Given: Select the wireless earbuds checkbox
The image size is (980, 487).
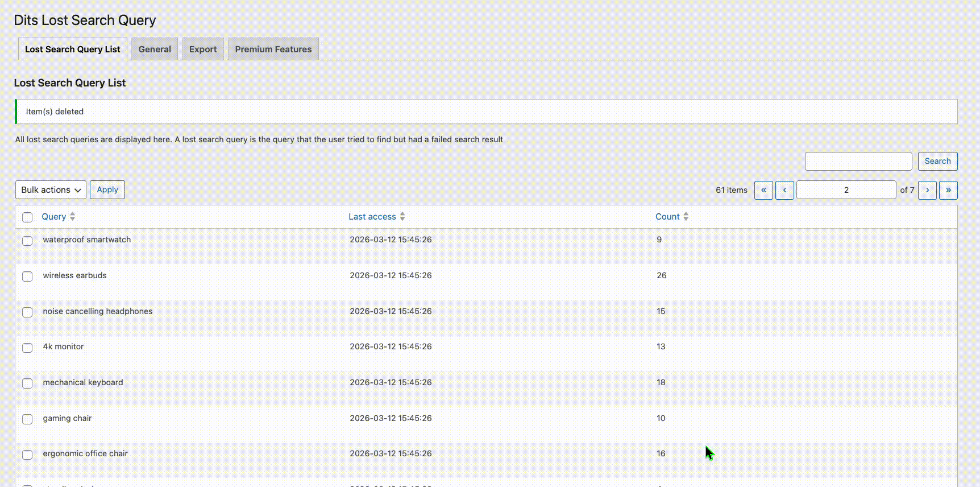Looking at the screenshot, I should [27, 276].
